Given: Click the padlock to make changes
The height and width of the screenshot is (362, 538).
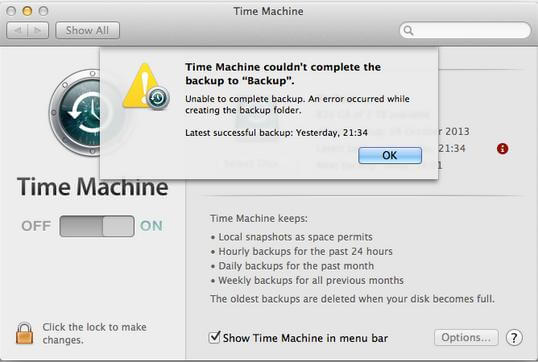Looking at the screenshot, I should point(25,333).
